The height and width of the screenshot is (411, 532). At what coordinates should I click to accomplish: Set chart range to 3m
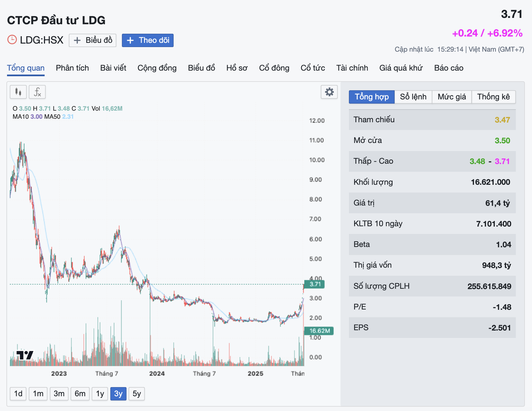[59, 394]
